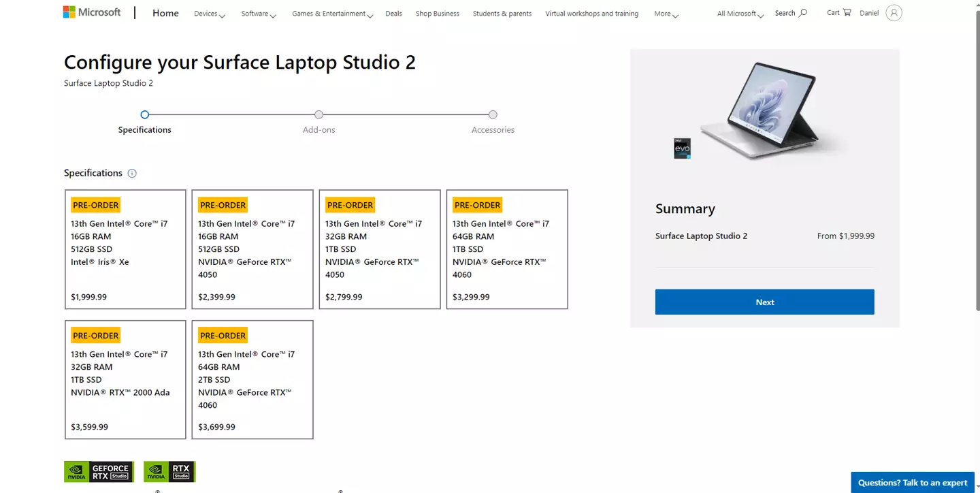Expand the Games & Entertainment menu

coord(333,14)
